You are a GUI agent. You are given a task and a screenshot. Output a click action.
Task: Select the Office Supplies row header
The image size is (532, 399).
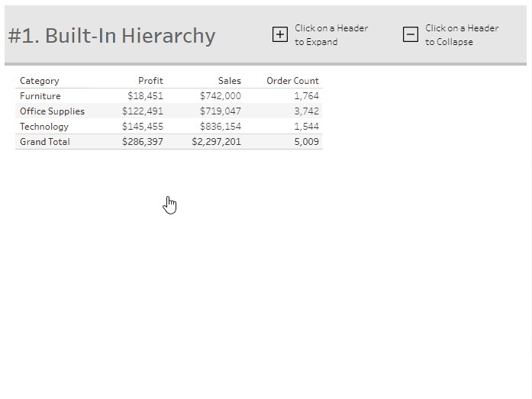click(52, 111)
